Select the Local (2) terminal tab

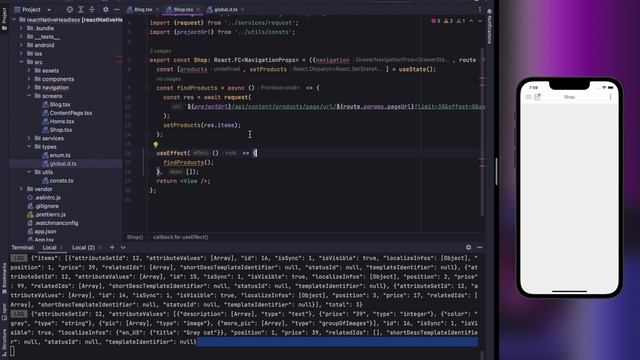83,247
